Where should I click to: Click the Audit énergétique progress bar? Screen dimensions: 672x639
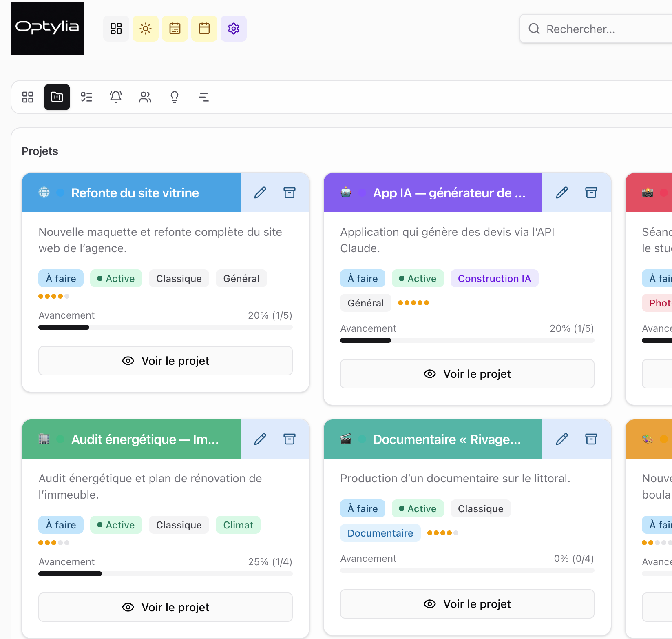(166, 574)
